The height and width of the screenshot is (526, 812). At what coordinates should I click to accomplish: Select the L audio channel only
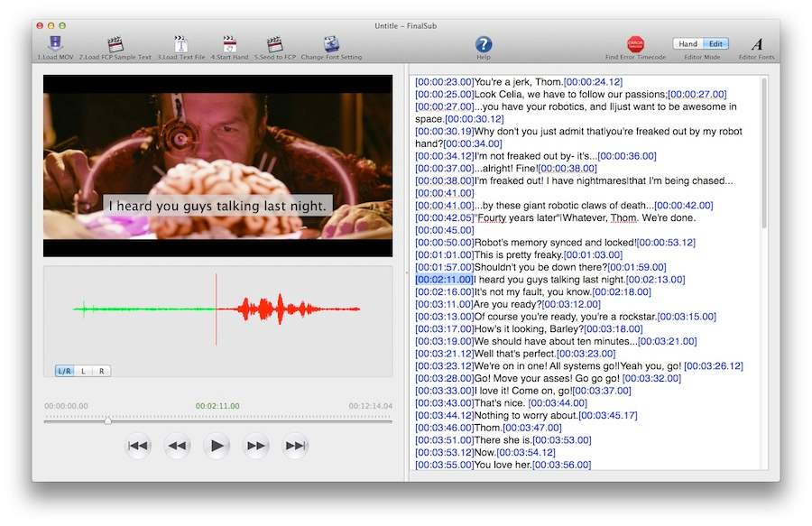[x=84, y=371]
